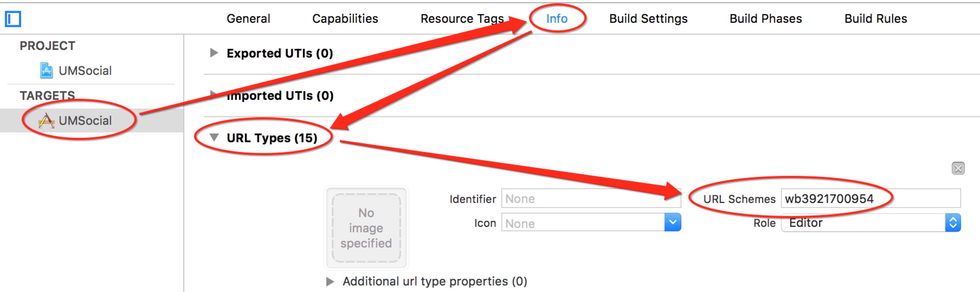This screenshot has height=292, width=980.
Task: Open the Build Settings tab
Action: pyautogui.click(x=648, y=19)
